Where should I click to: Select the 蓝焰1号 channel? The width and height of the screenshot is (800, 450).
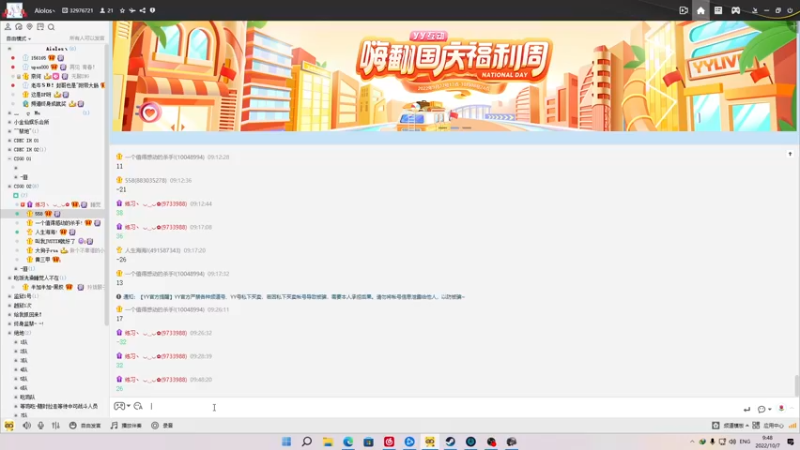tap(22, 296)
